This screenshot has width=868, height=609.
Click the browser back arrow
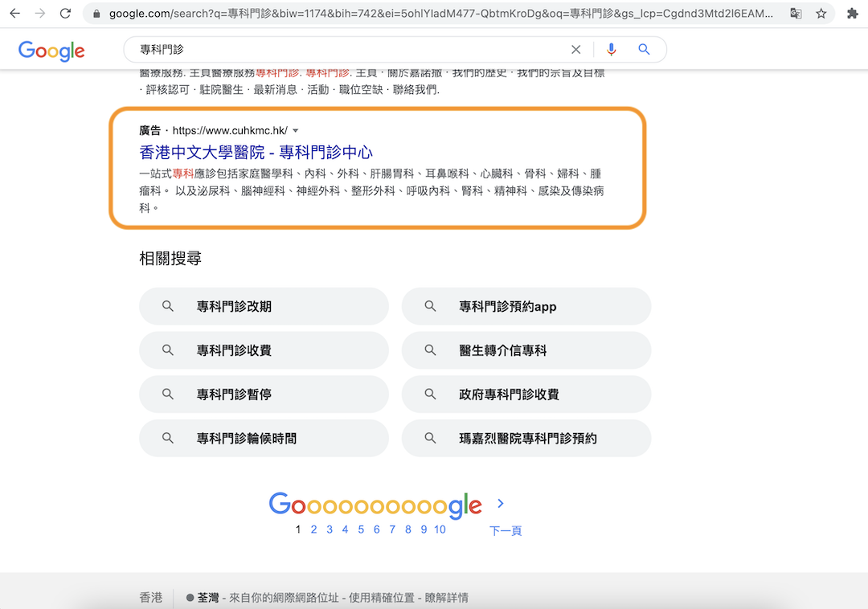[14, 14]
